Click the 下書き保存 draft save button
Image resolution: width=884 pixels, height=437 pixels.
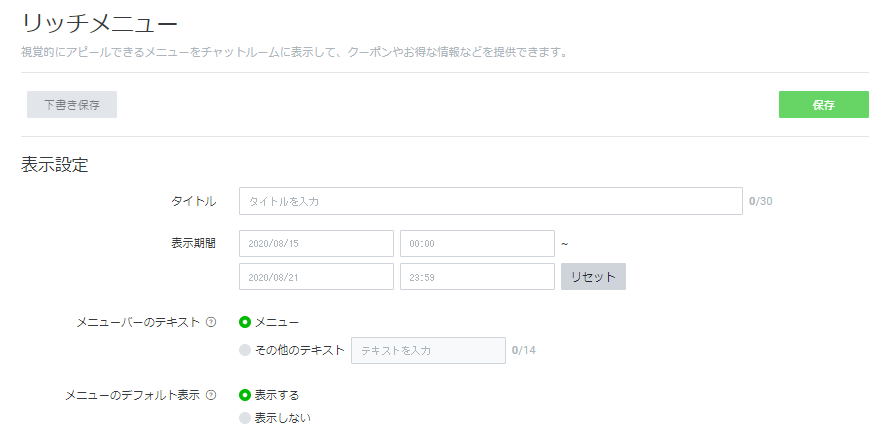72,105
